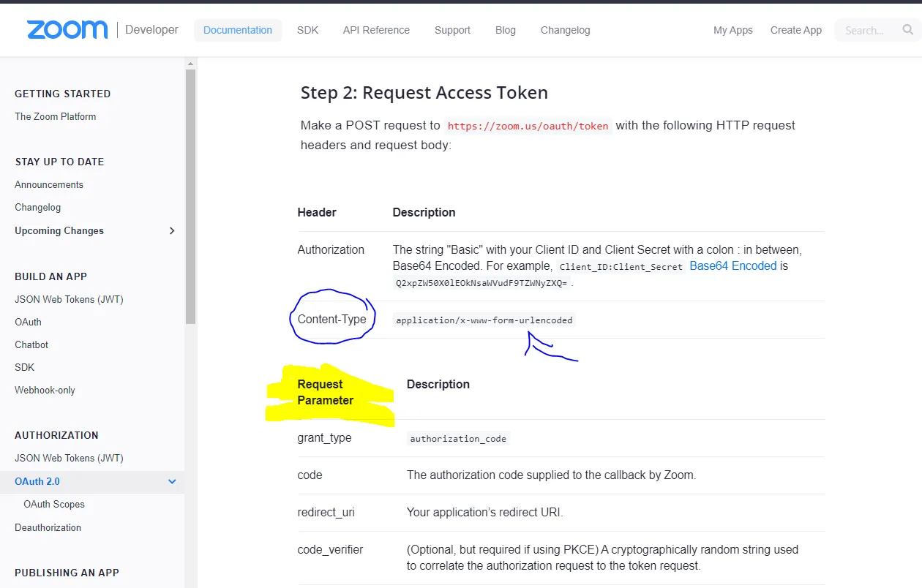Open OAuth under Build an App

point(28,322)
